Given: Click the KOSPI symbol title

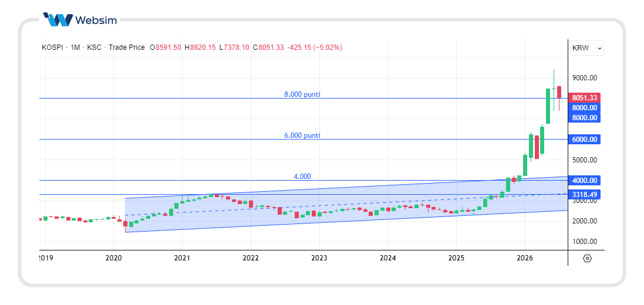Looking at the screenshot, I should [x=53, y=48].
